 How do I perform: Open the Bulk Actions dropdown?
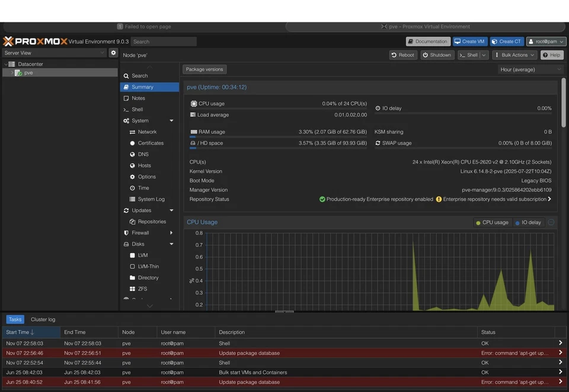coord(514,55)
